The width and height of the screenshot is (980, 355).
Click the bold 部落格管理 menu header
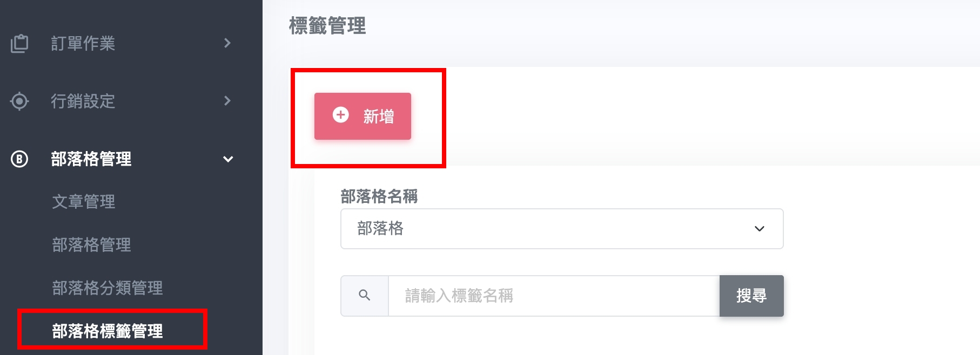(91, 159)
